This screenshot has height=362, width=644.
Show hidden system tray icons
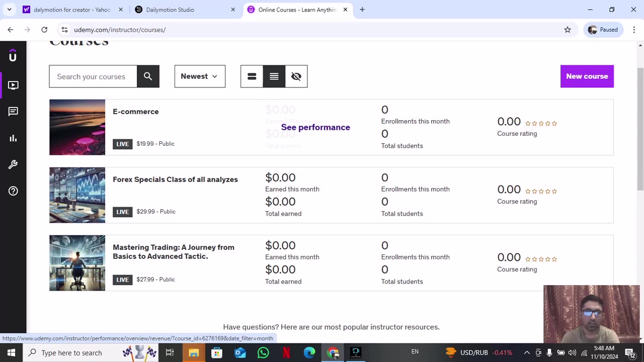(526, 352)
